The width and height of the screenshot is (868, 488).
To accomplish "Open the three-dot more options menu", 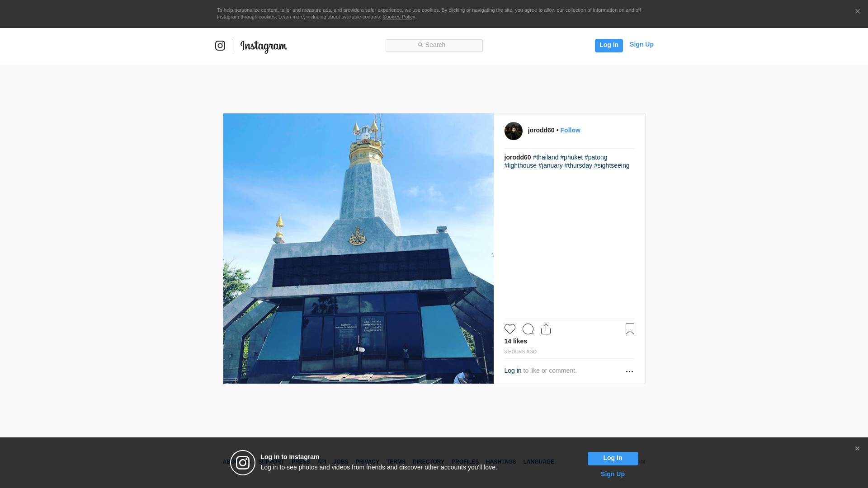I will point(629,371).
